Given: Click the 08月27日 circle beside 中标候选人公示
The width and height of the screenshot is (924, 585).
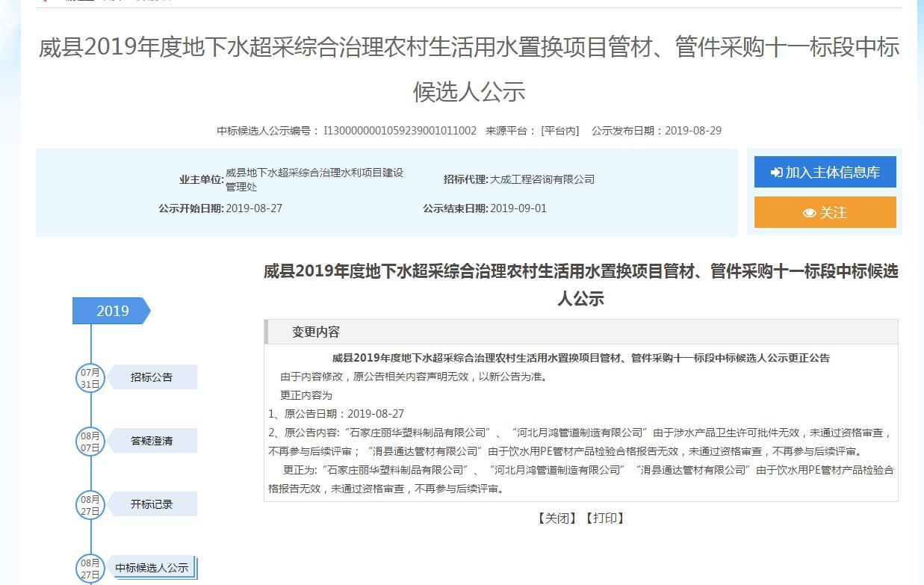Looking at the screenshot, I should [90, 569].
